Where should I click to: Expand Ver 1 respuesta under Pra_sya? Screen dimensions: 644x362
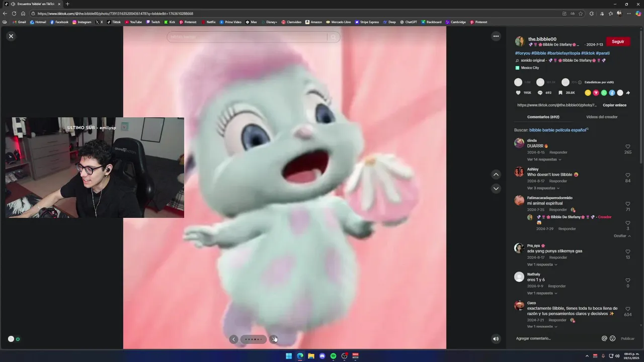pos(541,264)
